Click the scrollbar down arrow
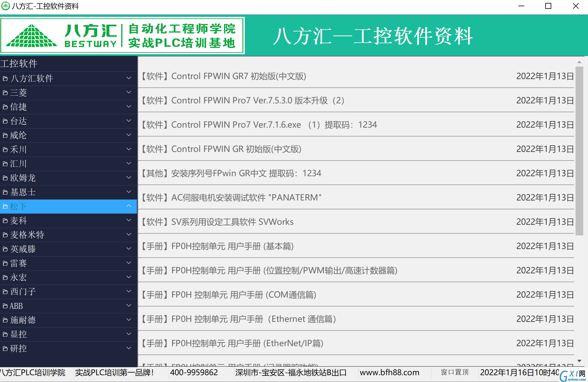 click(579, 361)
